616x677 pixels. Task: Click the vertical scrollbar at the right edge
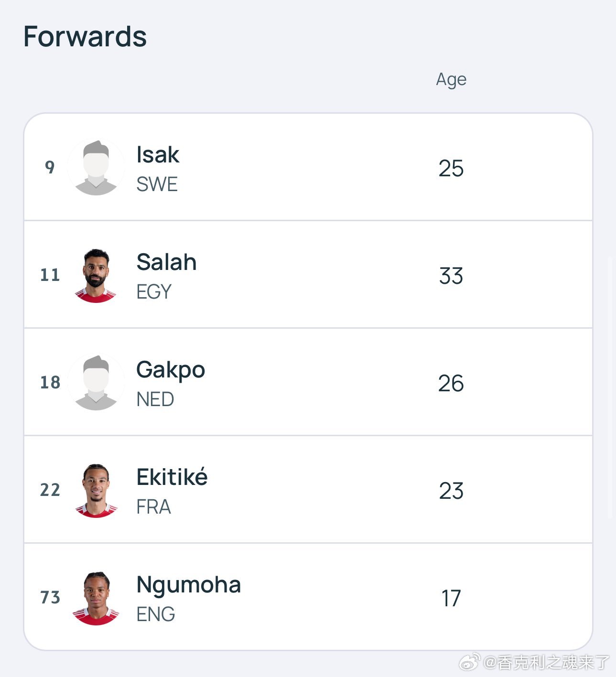tap(610, 387)
